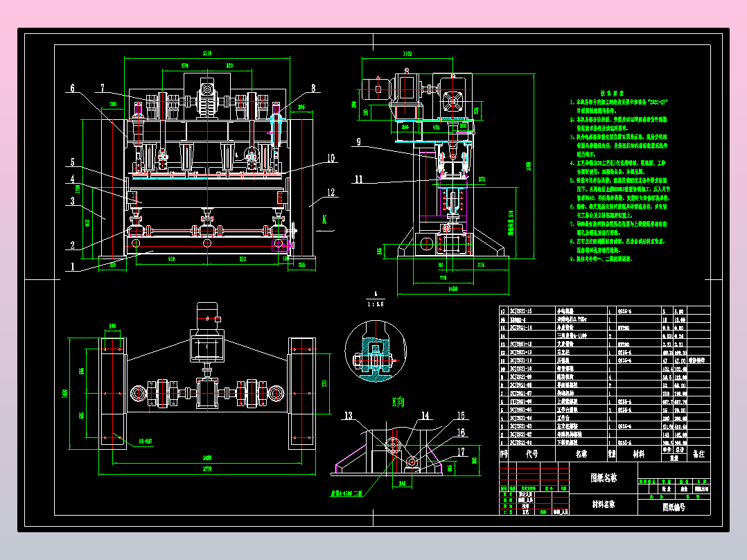This screenshot has height=560, width=747.
Task: Click part callout number 10 beside front view
Action: click(x=331, y=158)
